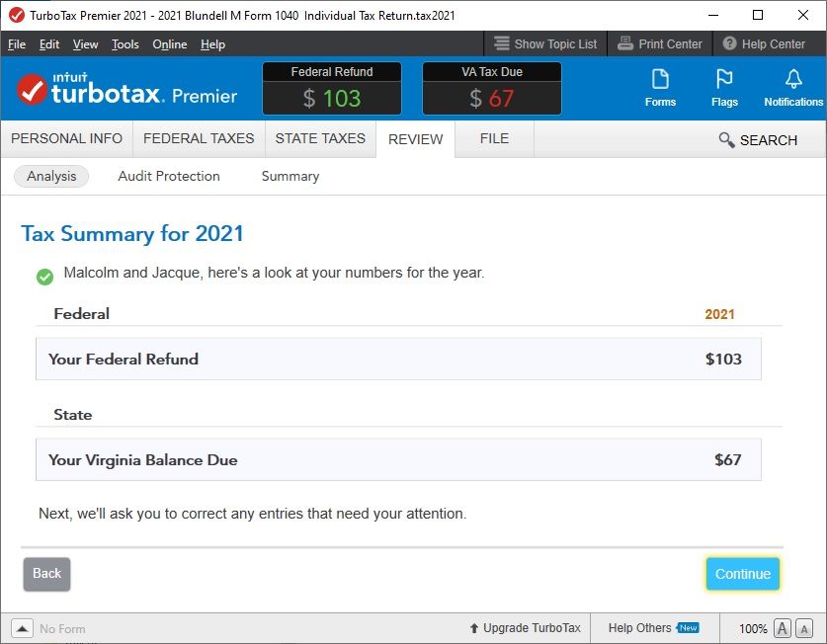This screenshot has width=827, height=644.
Task: Open the Print Center label
Action: [x=670, y=44]
